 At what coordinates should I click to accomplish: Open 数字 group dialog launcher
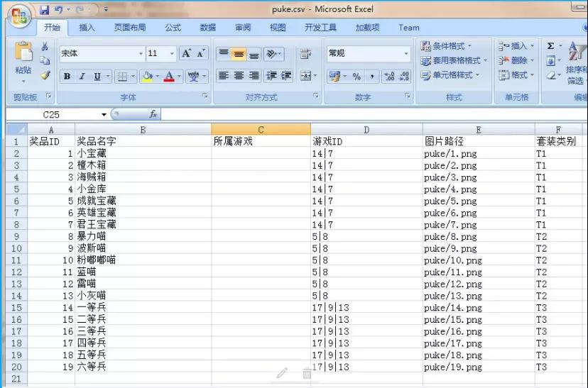pyautogui.click(x=407, y=96)
